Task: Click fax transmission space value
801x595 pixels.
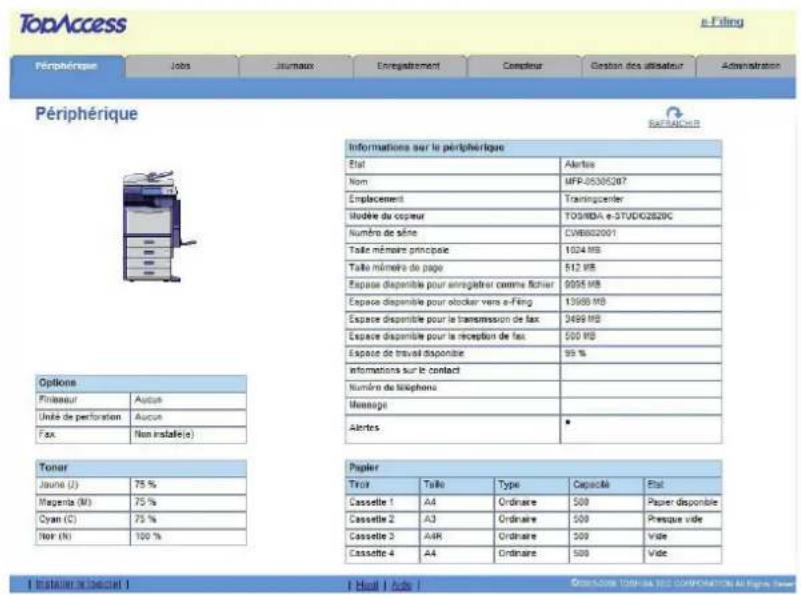Action: [x=582, y=319]
